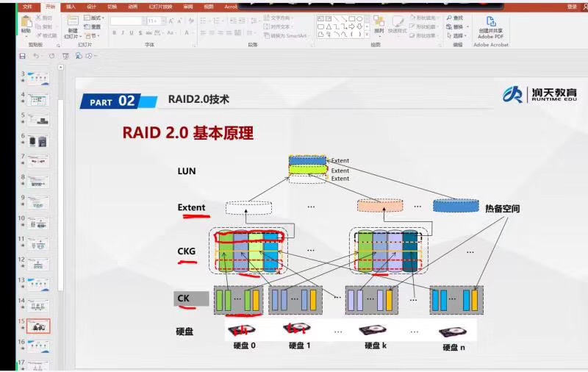Screen dimensions: 588x372
Task: Select slide 14 thumbnail in the panel
Action: tap(38, 305)
